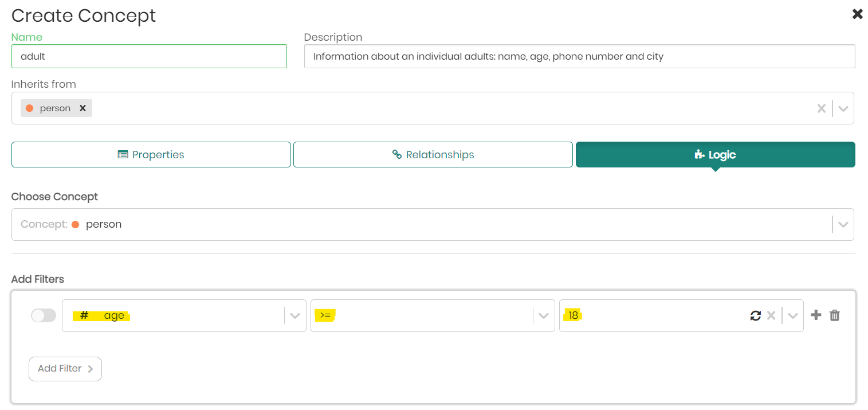Screen dimensions: 868x410
Task: Remove the person tag from Inherits from
Action: [83, 108]
